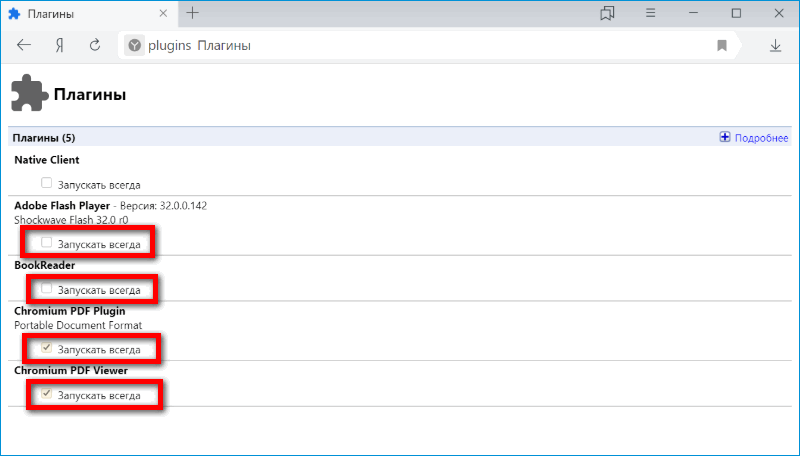This screenshot has width=800, height=456.
Task: Open the bookmarks collections icon in title bar
Action: (x=607, y=13)
